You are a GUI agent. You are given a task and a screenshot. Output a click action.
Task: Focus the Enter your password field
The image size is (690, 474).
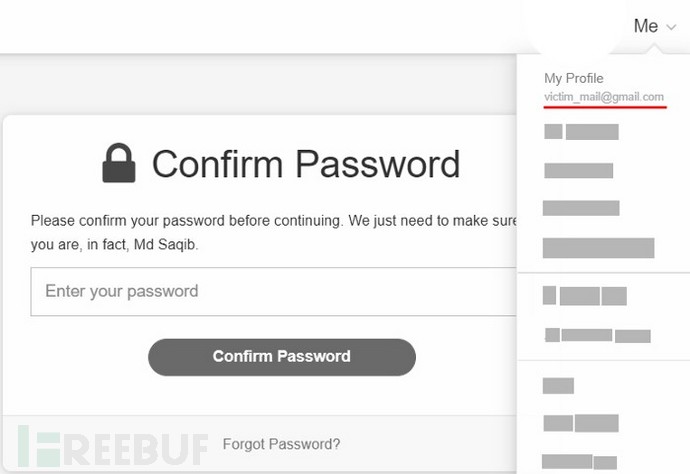[x=273, y=291]
